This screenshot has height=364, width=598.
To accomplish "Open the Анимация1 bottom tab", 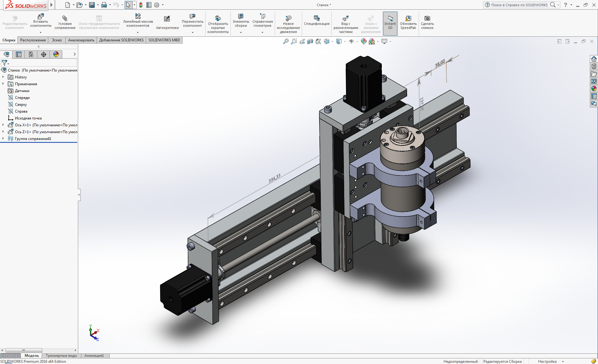I will click(94, 356).
